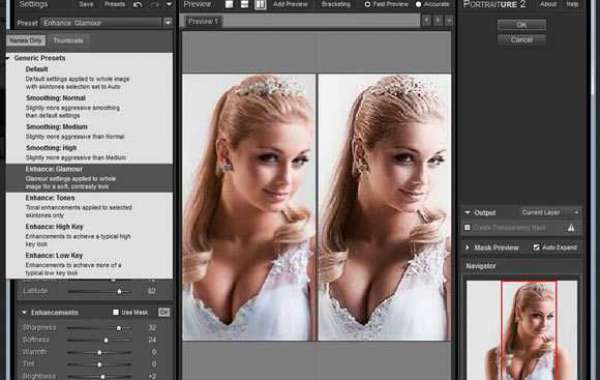
Task: Enable Accurate preview radio button
Action: coord(418,5)
